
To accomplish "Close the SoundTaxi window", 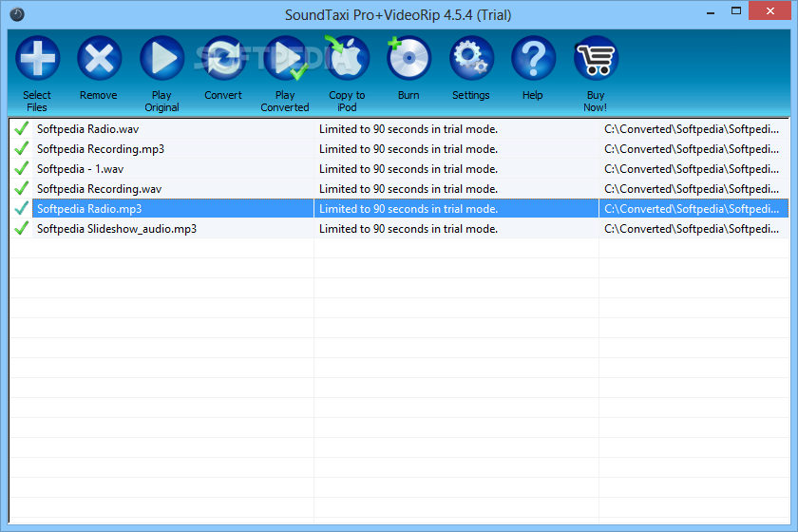I will point(770,11).
